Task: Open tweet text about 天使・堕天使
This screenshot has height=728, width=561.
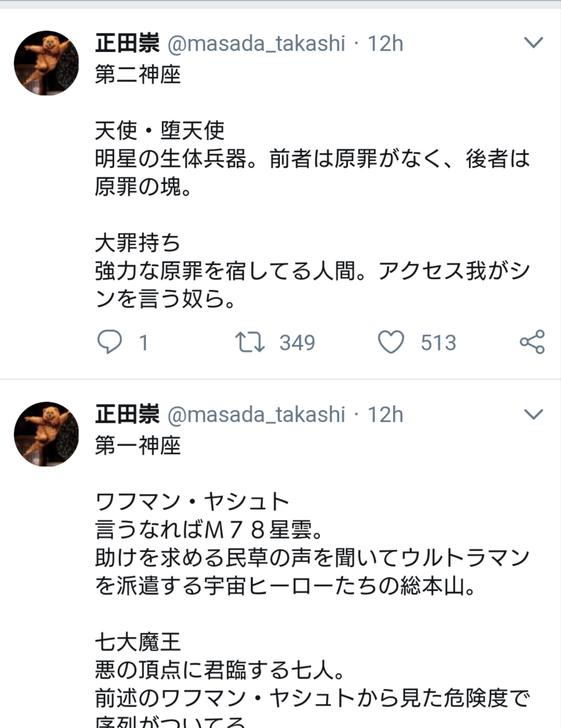Action: pyautogui.click(x=312, y=159)
